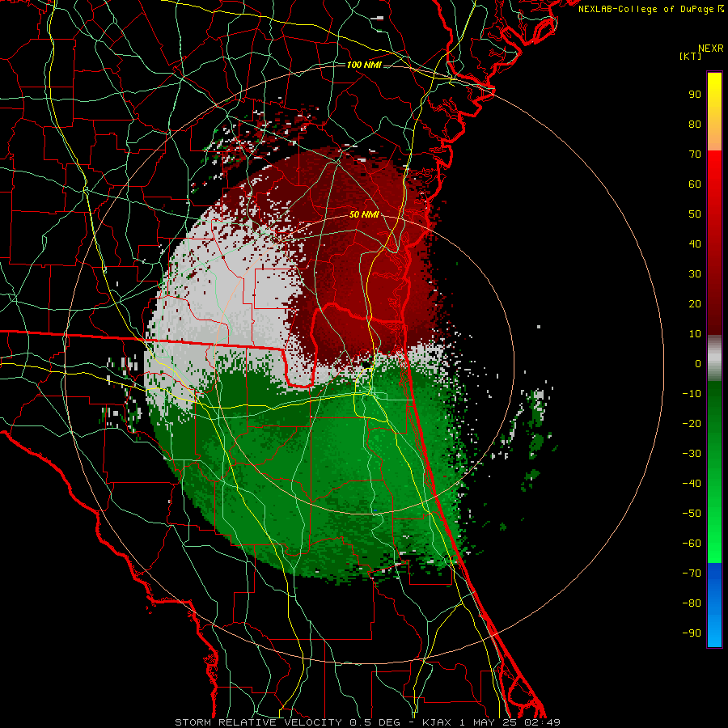Click the 40 value on velocity scale

(x=695, y=243)
